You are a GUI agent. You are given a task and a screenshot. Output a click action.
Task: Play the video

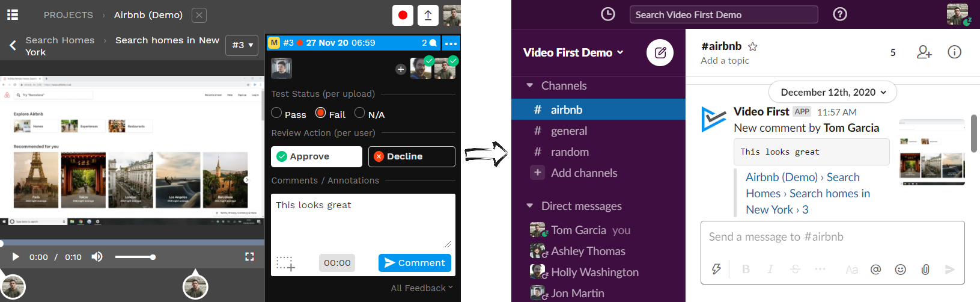(x=16, y=257)
